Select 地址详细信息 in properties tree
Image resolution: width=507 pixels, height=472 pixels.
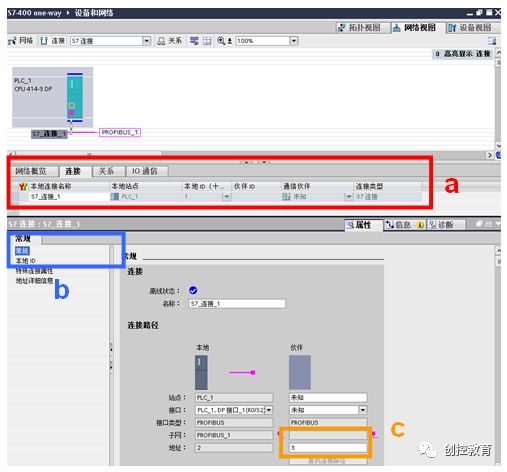point(34,281)
